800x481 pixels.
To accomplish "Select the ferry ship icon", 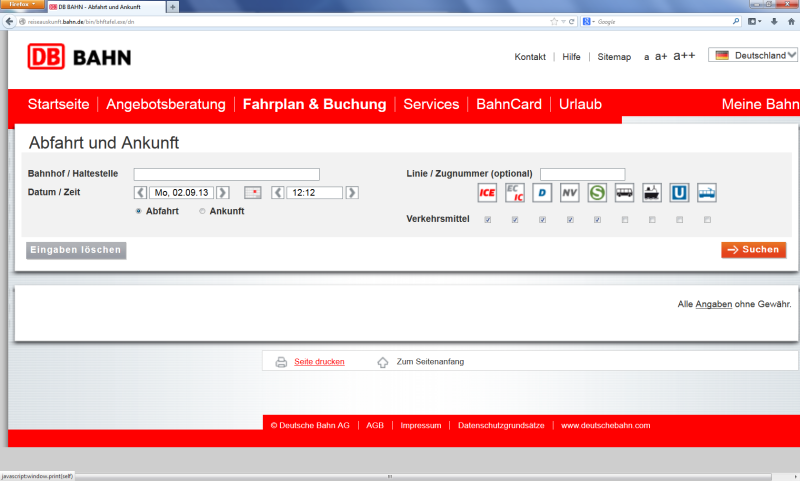I will (652, 193).
